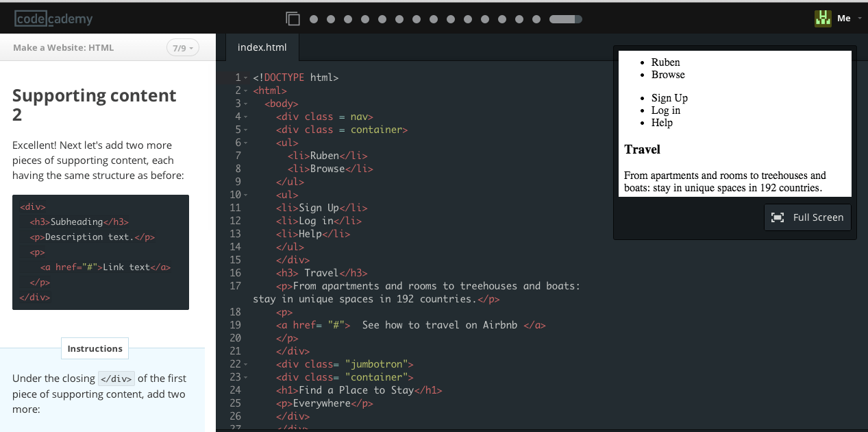The width and height of the screenshot is (868, 432).
Task: Click the Full Screen expand icon
Action: coord(778,217)
